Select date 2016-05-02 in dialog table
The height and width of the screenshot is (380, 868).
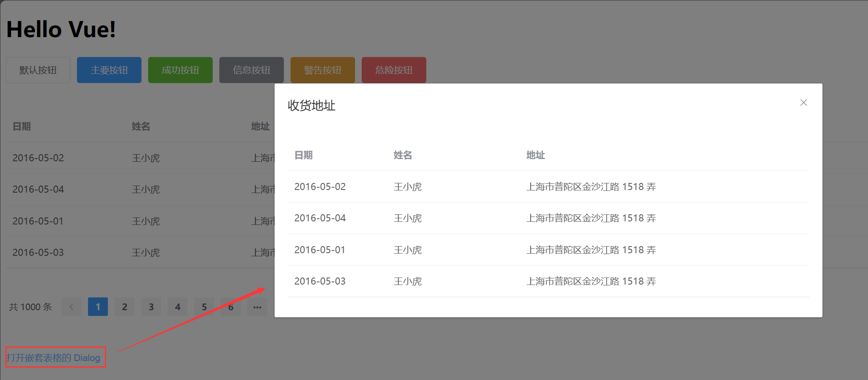[x=320, y=186]
